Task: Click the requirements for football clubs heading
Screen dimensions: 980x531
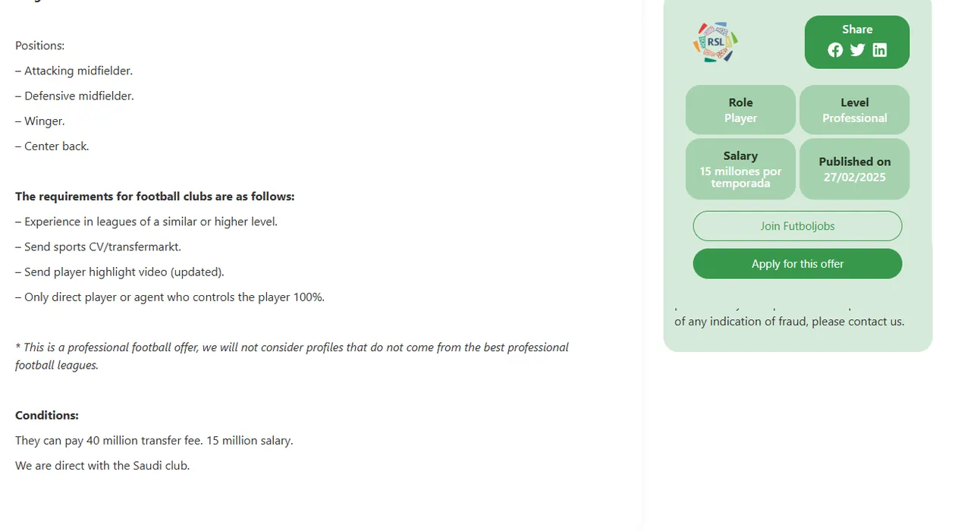Action: coord(155,196)
